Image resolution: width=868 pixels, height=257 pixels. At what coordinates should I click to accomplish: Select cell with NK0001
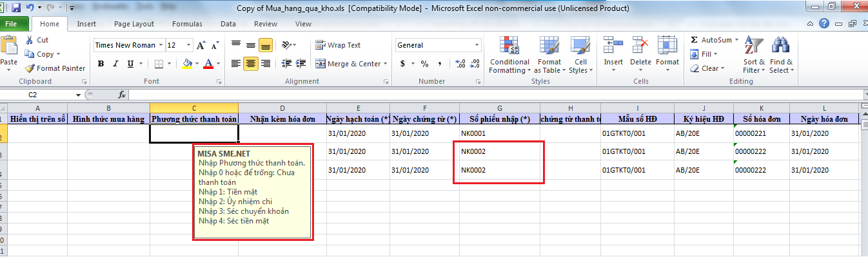pos(500,133)
